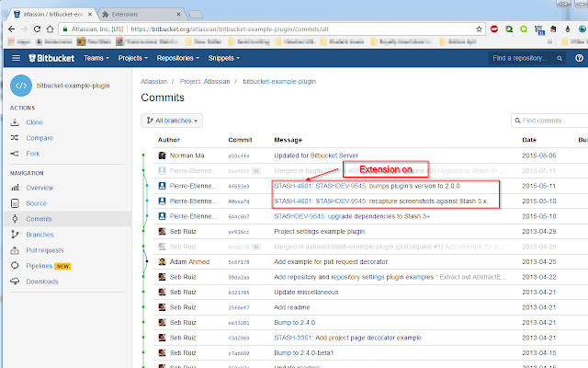
Task: Switch to the Extensions browser tab
Action: pyautogui.click(x=141, y=15)
